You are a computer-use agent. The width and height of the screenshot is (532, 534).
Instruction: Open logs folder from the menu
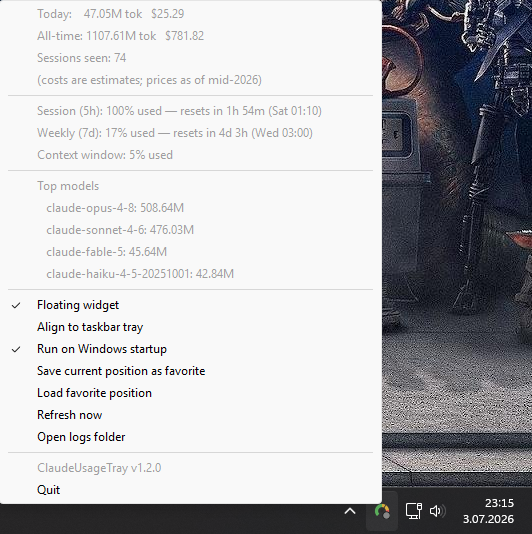click(x=191, y=437)
